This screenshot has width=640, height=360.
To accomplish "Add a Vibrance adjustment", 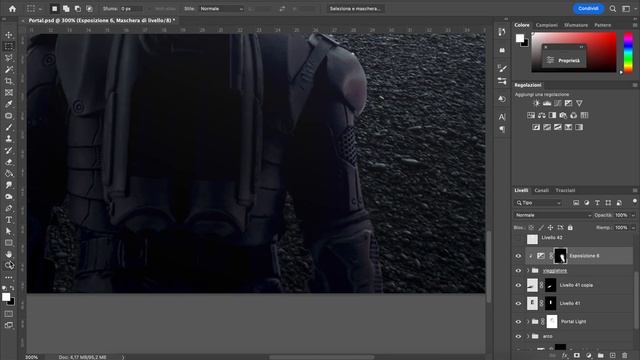I will click(x=579, y=103).
